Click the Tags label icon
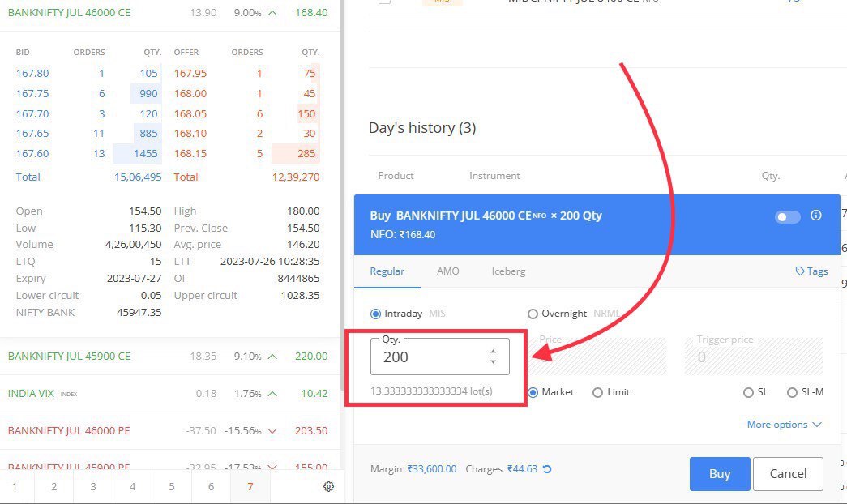Screen dimensions: 847x504 click(x=811, y=271)
